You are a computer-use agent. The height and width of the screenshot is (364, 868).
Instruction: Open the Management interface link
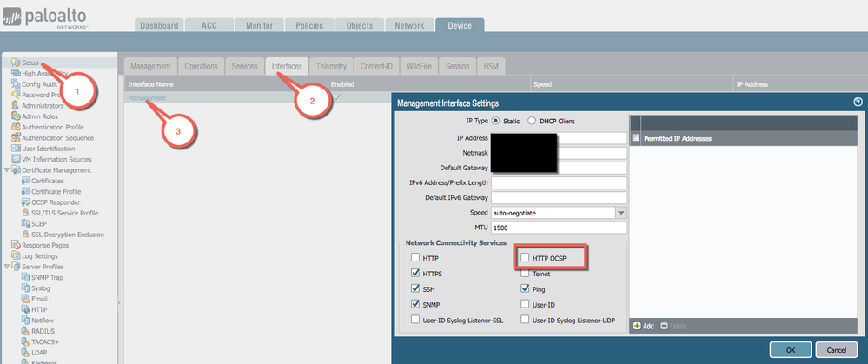coord(147,98)
